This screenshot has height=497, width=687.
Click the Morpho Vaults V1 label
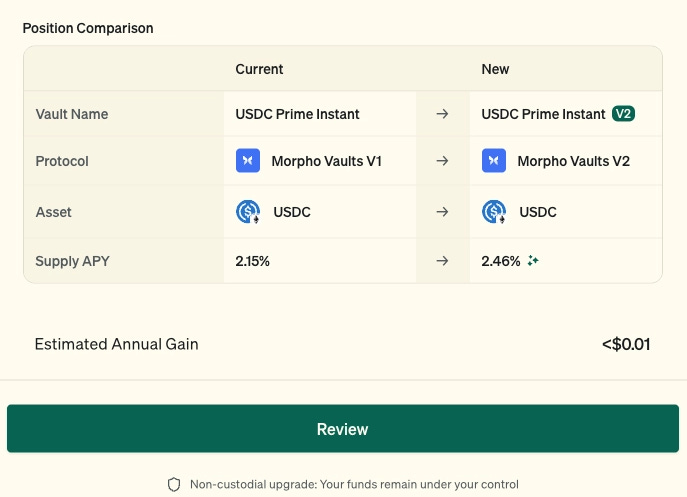(x=327, y=161)
